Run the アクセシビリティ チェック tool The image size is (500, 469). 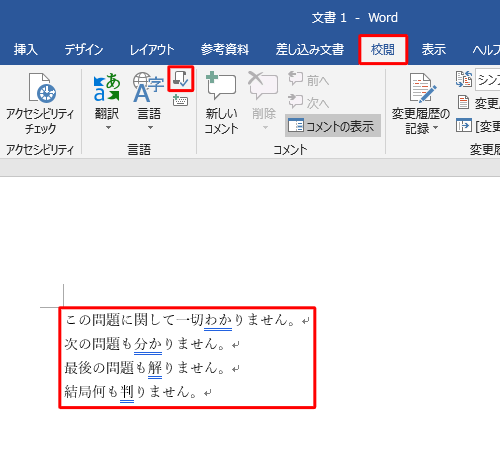pyautogui.click(x=40, y=104)
